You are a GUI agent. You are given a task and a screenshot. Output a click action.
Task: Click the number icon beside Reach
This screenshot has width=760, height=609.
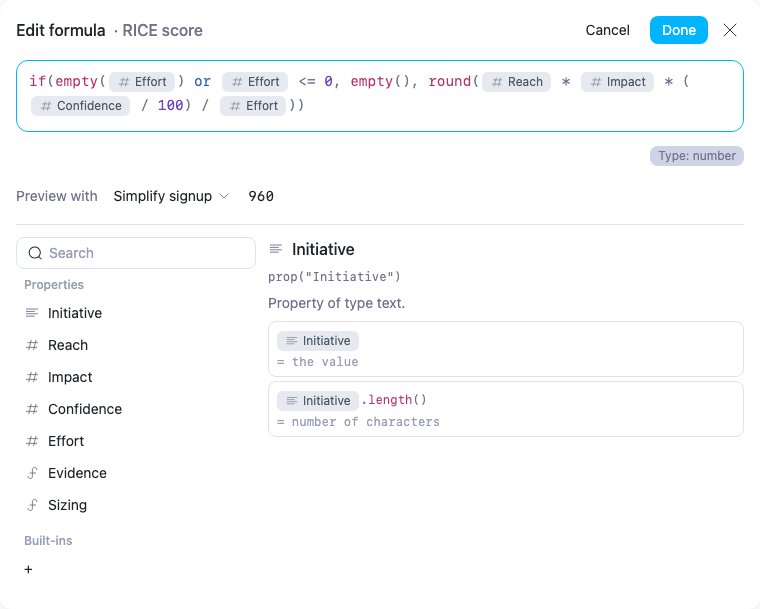pos(32,345)
